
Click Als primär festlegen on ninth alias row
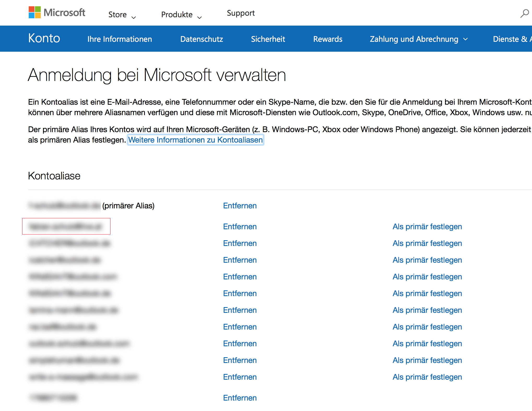[427, 344]
